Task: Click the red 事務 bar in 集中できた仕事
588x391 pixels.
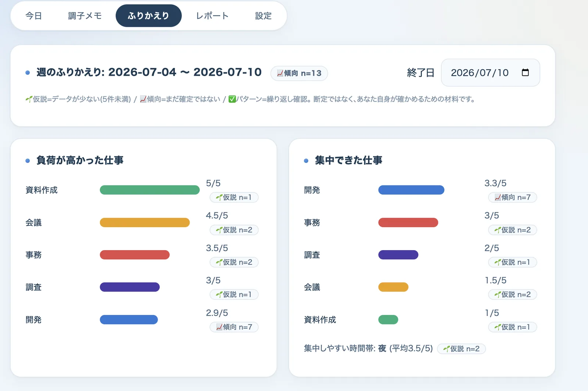Action: [408, 223]
